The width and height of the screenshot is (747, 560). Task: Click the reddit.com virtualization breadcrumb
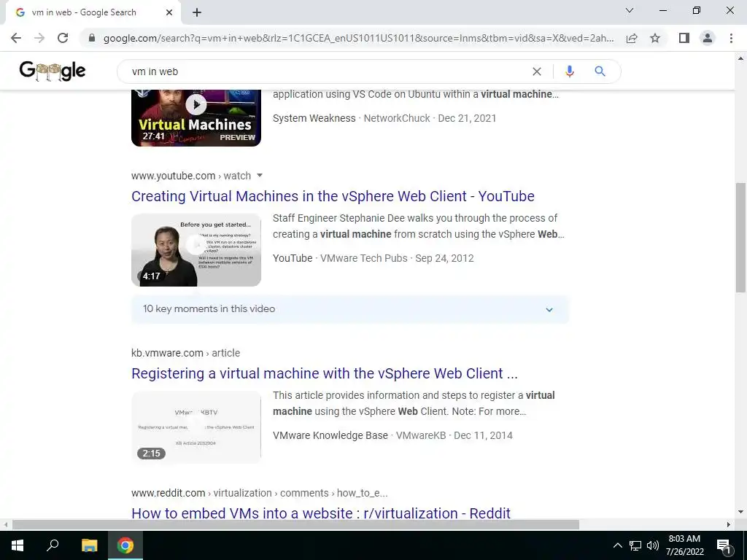coord(260,493)
